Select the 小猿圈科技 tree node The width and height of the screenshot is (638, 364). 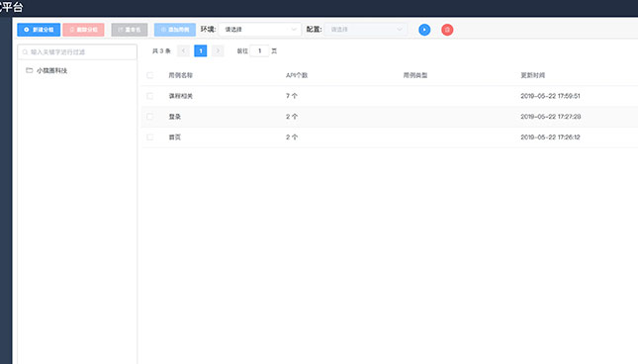pyautogui.click(x=51, y=70)
